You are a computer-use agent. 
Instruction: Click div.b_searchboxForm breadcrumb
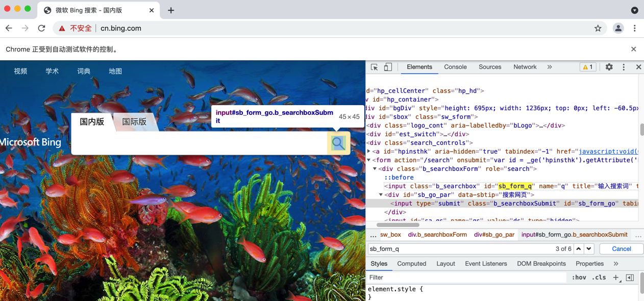pos(437,235)
